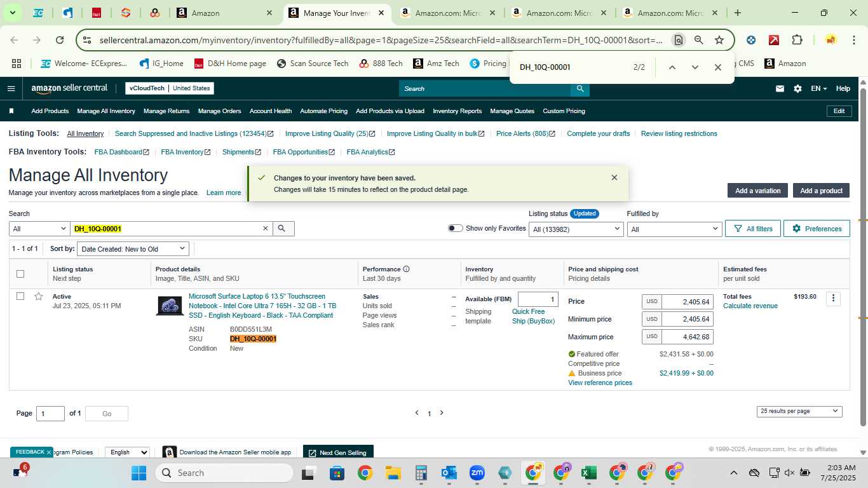This screenshot has width=868, height=488.
Task: Open Add Products menu
Action: pyautogui.click(x=50, y=111)
